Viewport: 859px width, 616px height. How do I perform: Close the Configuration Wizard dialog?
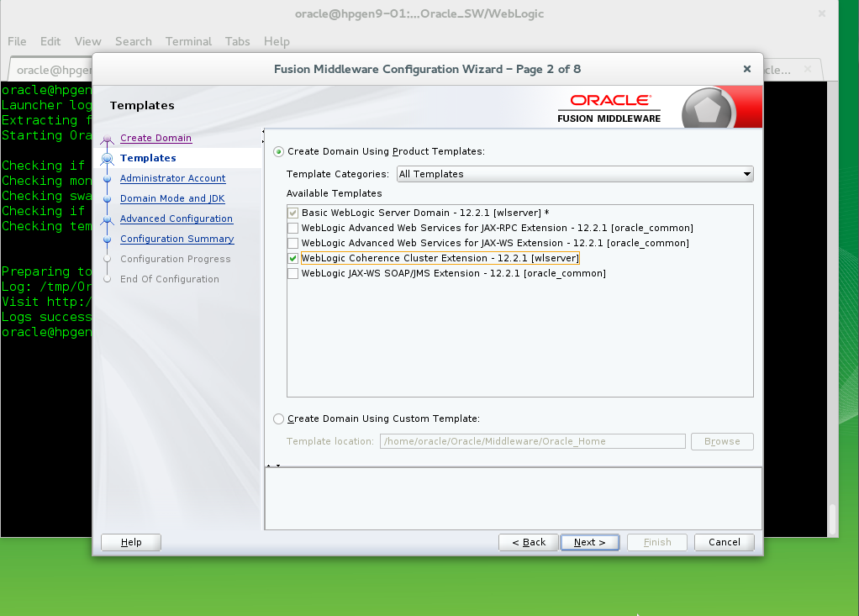pyautogui.click(x=746, y=70)
